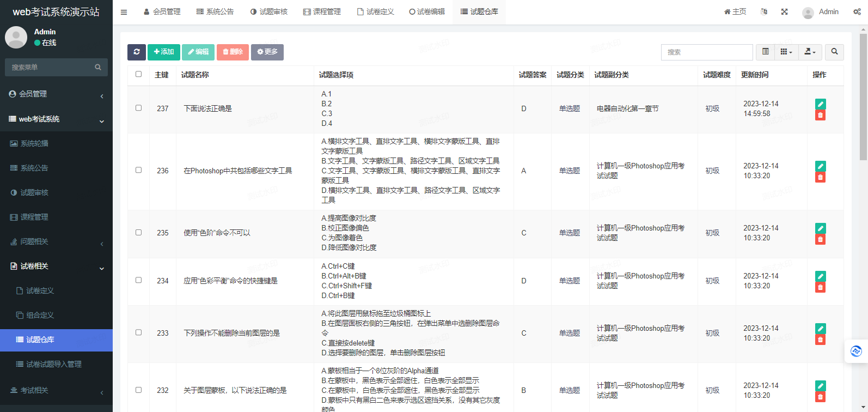The image size is (868, 412).
Task: Check the select-all checkbox in header
Action: (138, 74)
